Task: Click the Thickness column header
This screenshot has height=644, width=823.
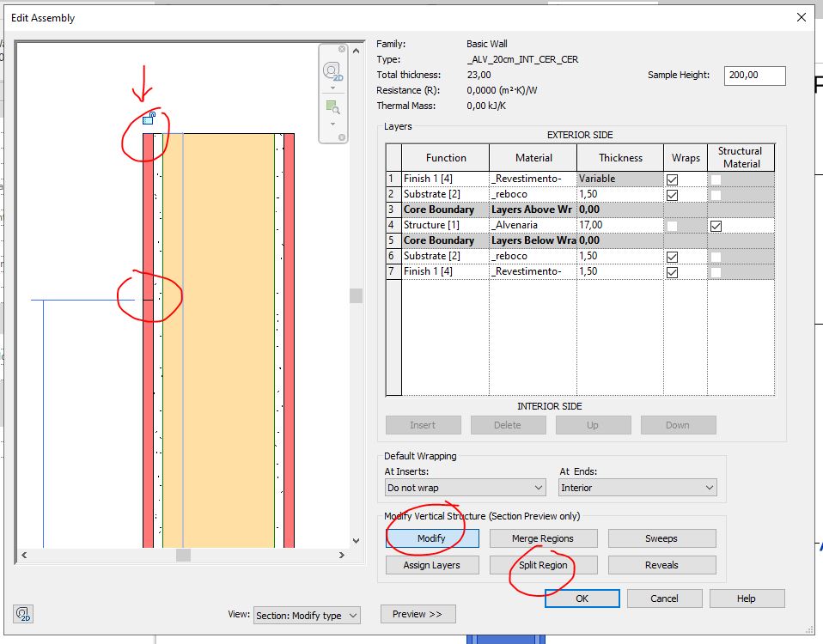Action: pos(620,158)
